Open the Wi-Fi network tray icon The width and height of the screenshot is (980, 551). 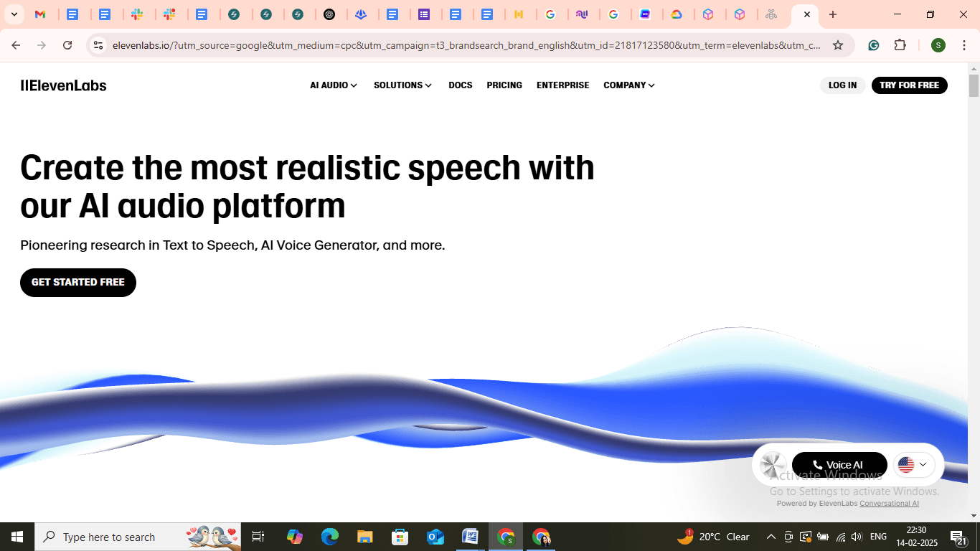[x=840, y=537]
